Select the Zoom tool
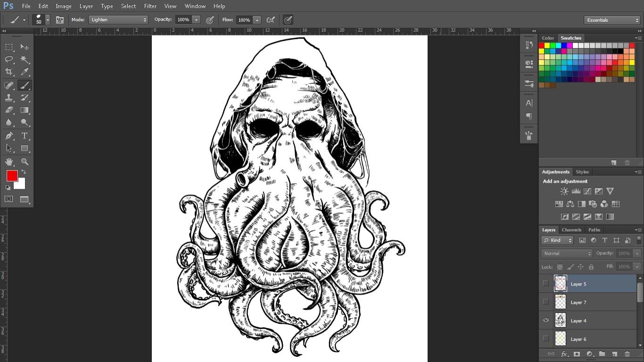This screenshot has height=362, width=644. (25, 161)
